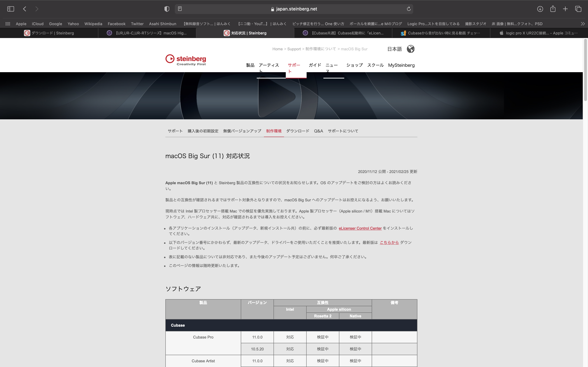Open the favorites grid icon
588x367 pixels.
(x=8, y=24)
